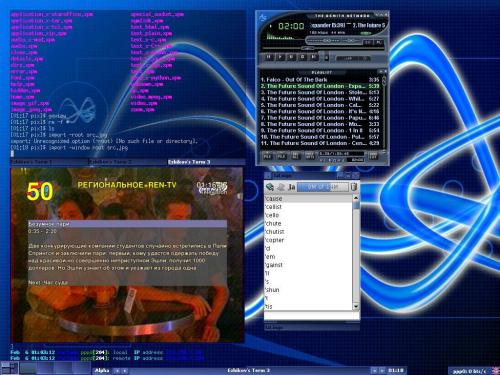The image size is (500, 375).
Task: Switch to Eshikov's Term 2 tab
Action: [128, 162]
